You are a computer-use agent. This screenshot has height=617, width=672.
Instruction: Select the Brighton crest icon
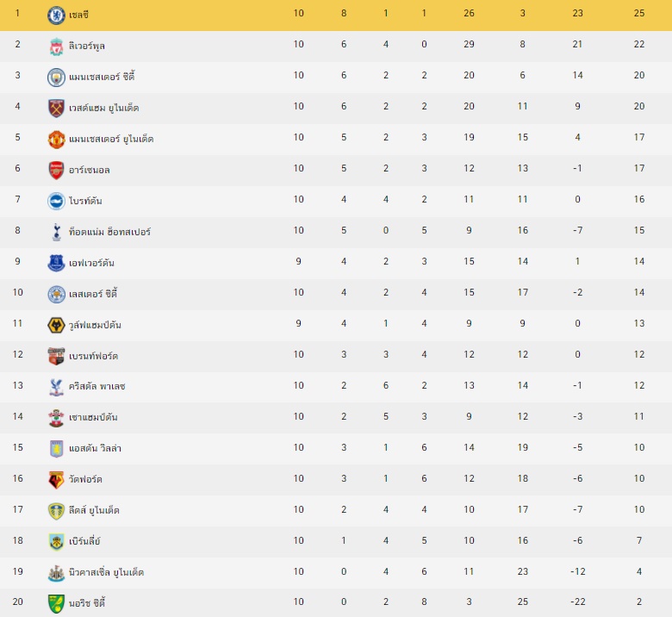coord(56,201)
